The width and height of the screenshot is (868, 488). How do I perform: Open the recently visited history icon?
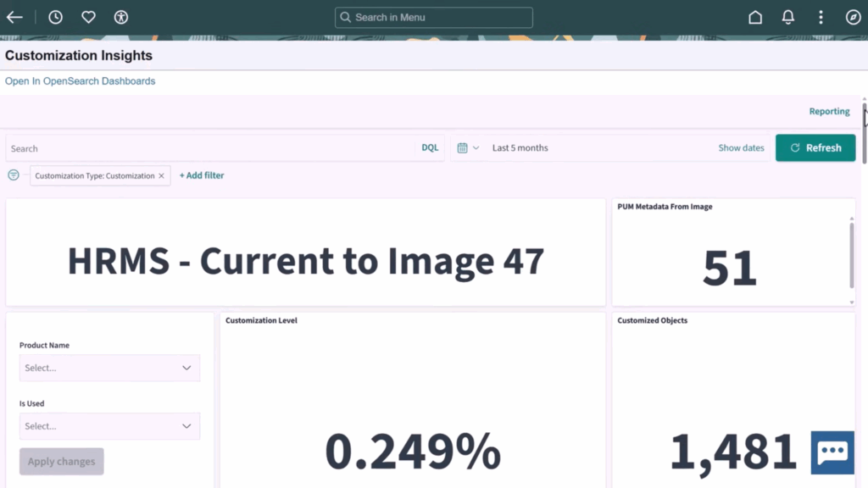[x=55, y=17]
